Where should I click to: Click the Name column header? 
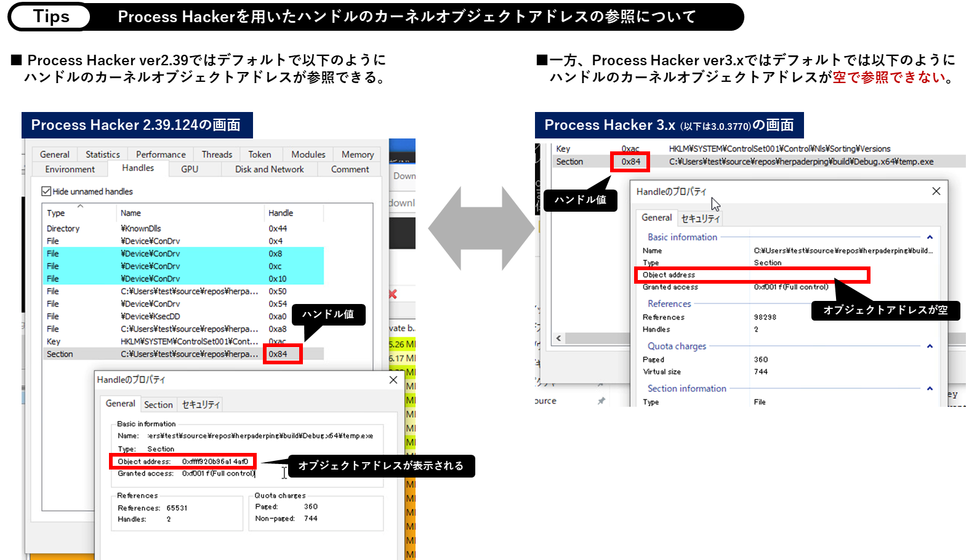[x=131, y=213]
